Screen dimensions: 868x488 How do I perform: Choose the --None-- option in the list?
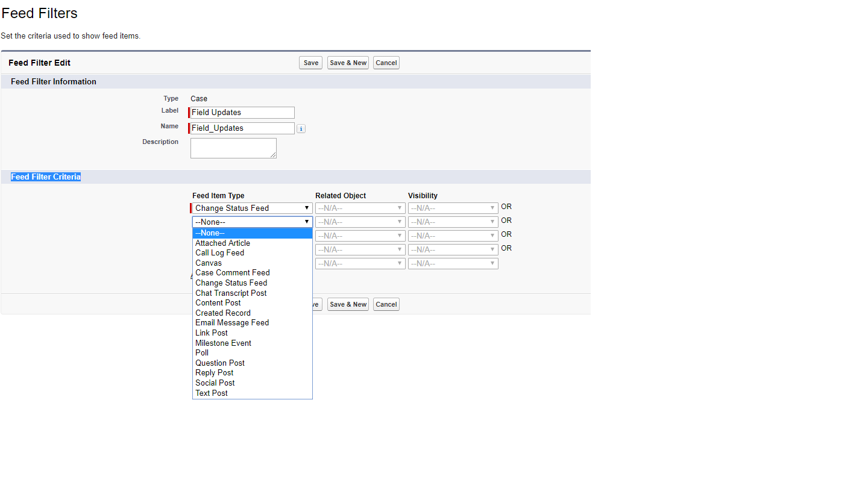[210, 233]
